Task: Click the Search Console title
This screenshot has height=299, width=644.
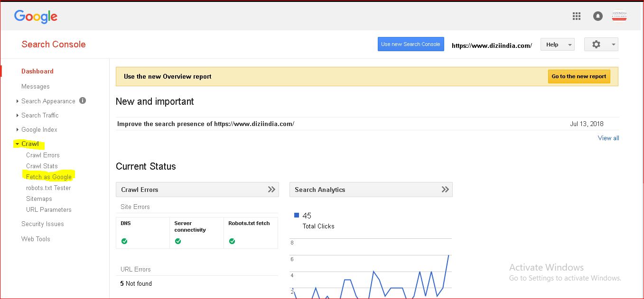Action: pyautogui.click(x=54, y=44)
